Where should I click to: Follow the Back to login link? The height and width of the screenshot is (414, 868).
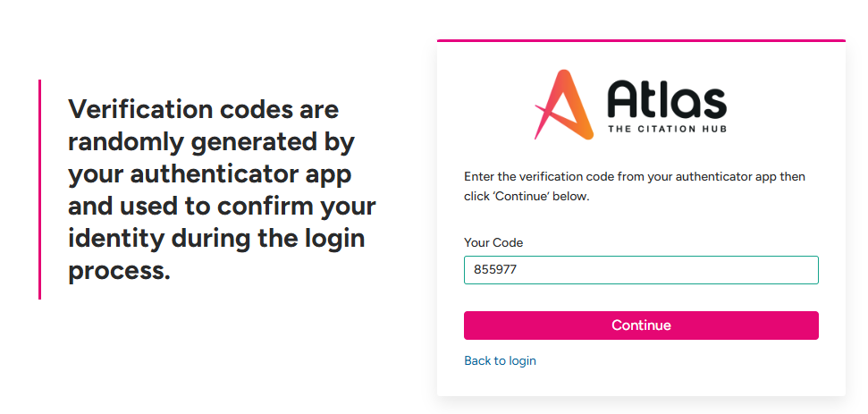(x=500, y=361)
